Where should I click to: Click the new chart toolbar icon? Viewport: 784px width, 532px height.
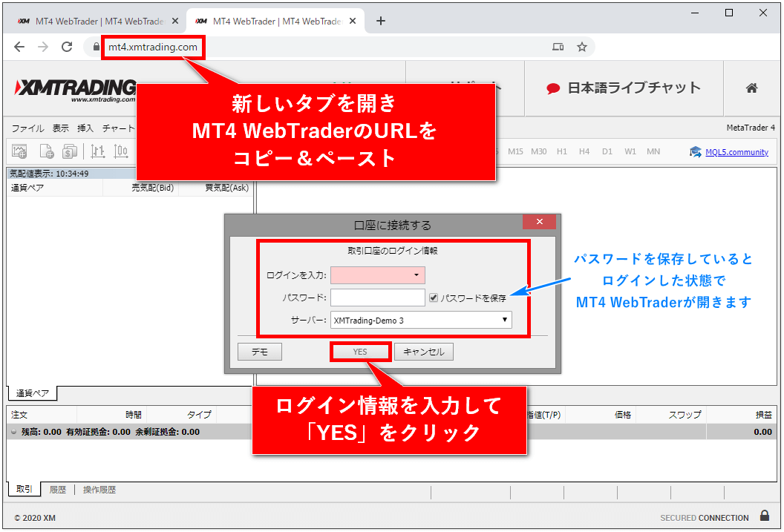[19, 151]
